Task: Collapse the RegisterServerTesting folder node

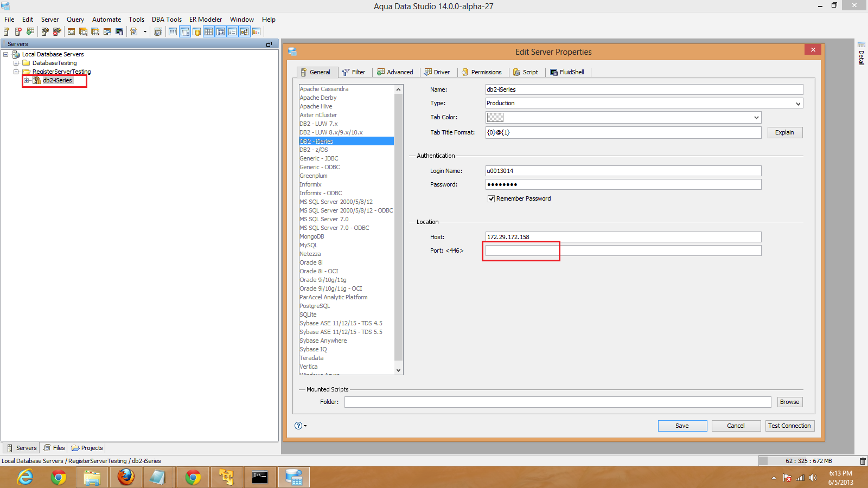Action: click(16, 72)
